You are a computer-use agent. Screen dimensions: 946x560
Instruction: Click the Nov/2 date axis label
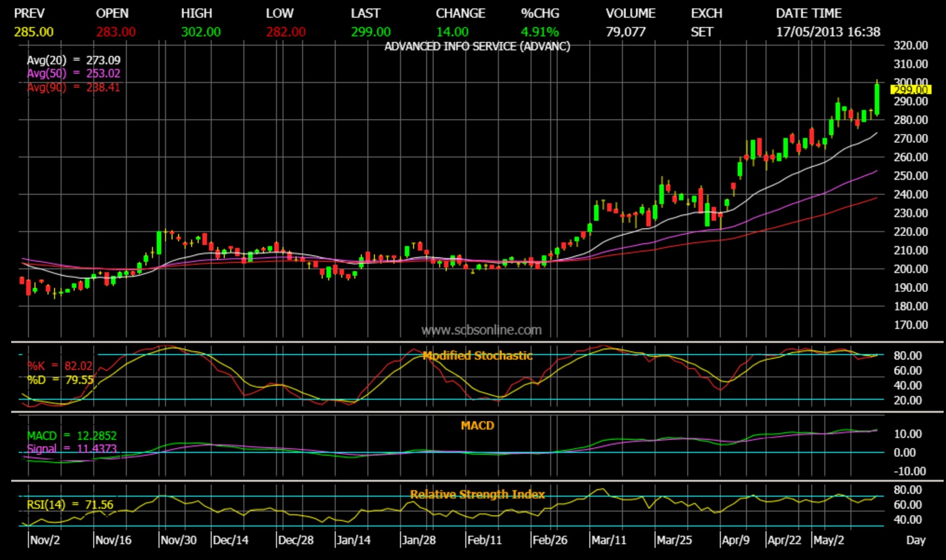click(45, 540)
